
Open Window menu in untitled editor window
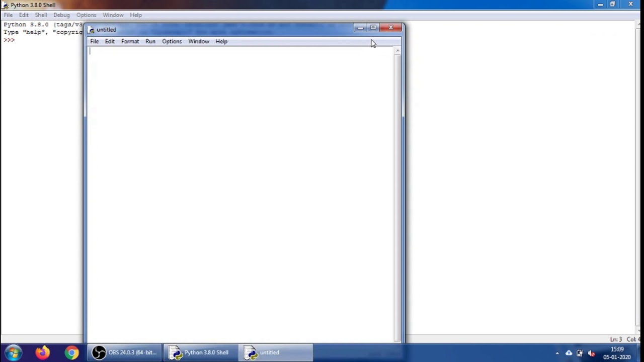[x=199, y=41]
